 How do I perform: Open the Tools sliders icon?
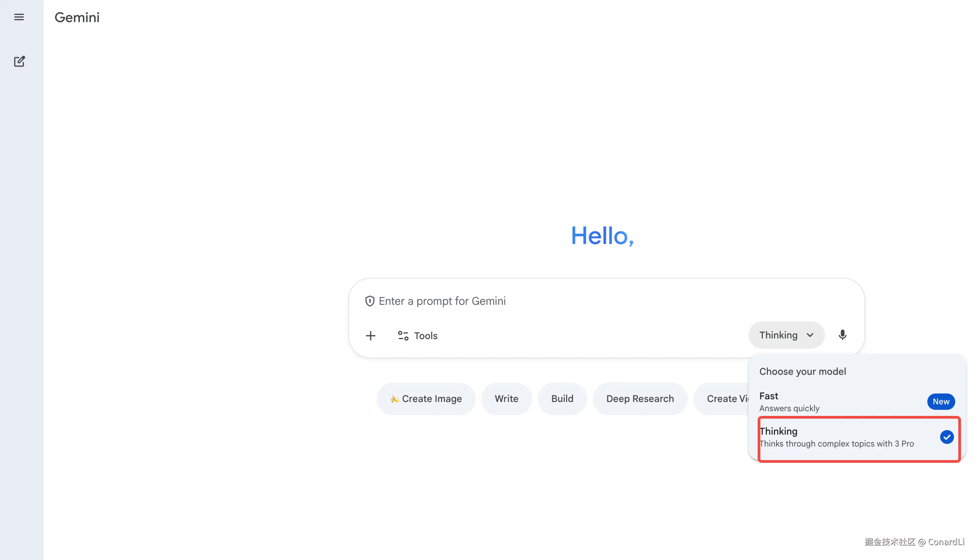coord(403,336)
